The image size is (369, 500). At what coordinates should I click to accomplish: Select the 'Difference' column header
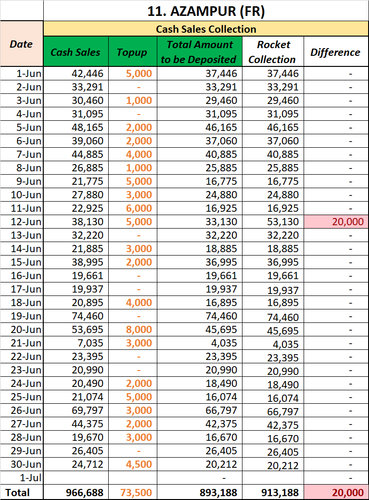[336, 52]
